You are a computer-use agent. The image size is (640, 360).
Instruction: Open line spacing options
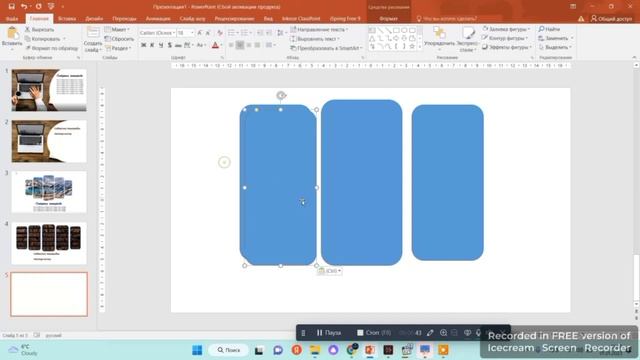click(281, 33)
